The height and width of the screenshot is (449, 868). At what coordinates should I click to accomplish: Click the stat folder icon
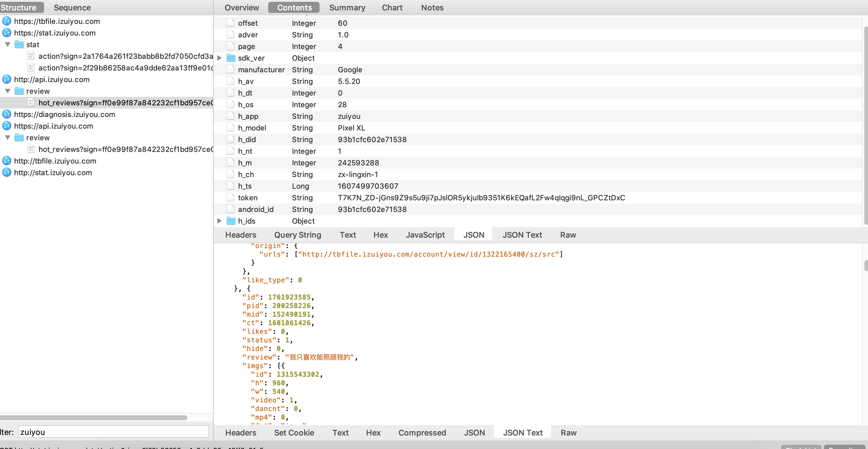[19, 44]
